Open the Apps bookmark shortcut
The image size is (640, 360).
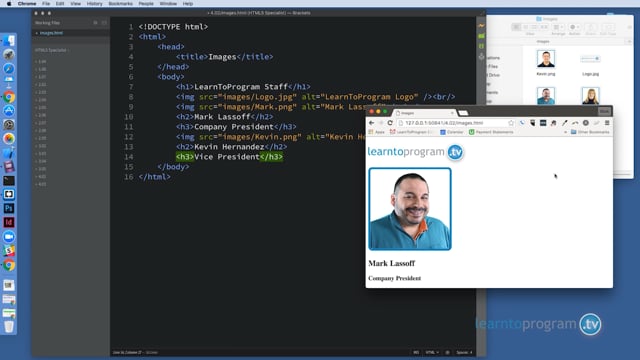(376, 132)
